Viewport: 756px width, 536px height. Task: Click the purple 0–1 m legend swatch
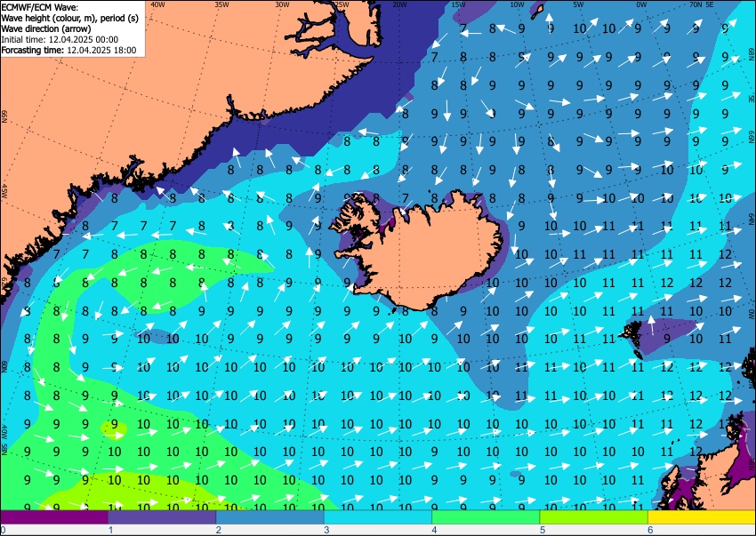pyautogui.click(x=54, y=516)
